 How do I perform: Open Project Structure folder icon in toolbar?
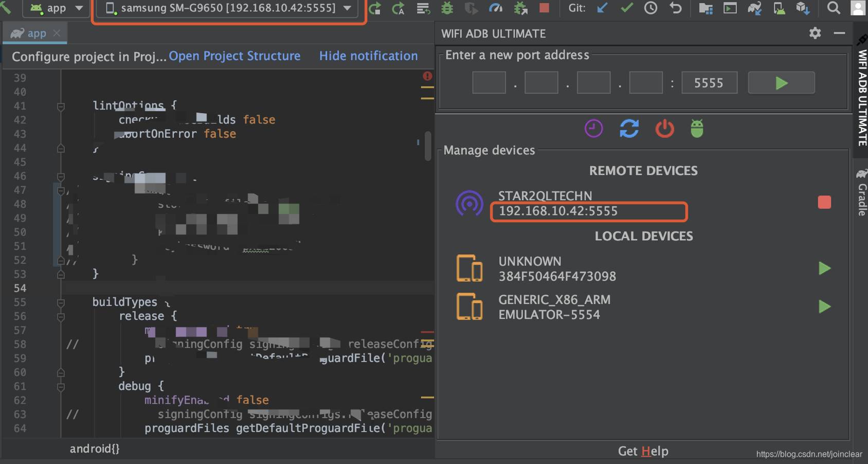pyautogui.click(x=706, y=8)
